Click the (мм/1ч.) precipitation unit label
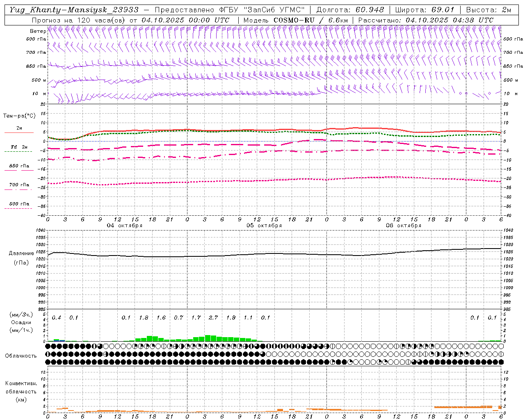The height and width of the screenshot is (420, 525). coord(21,330)
